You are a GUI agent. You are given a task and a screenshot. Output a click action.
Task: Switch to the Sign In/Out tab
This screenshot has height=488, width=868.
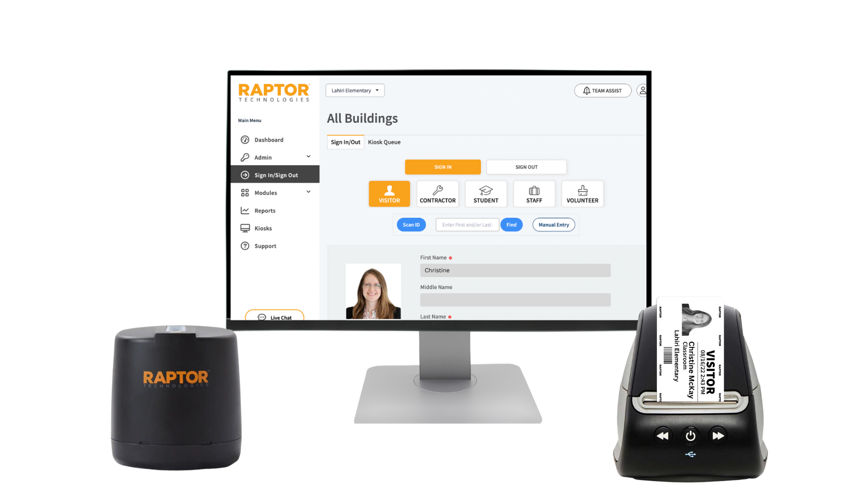pyautogui.click(x=345, y=142)
